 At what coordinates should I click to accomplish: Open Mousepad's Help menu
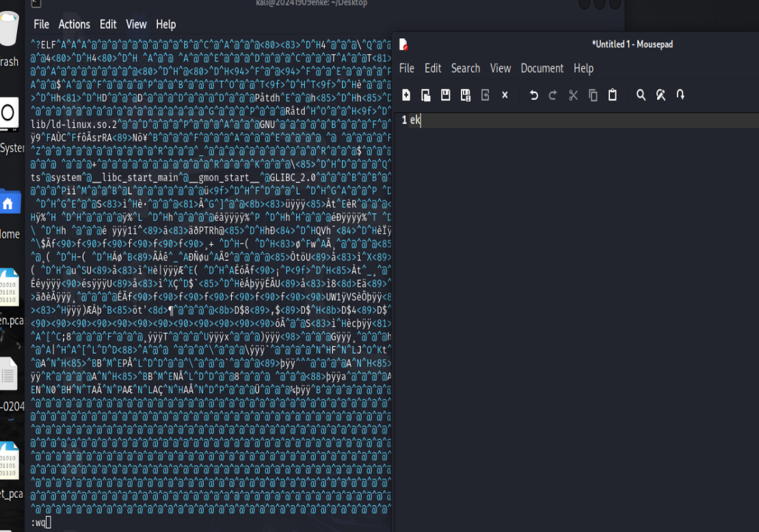point(584,68)
